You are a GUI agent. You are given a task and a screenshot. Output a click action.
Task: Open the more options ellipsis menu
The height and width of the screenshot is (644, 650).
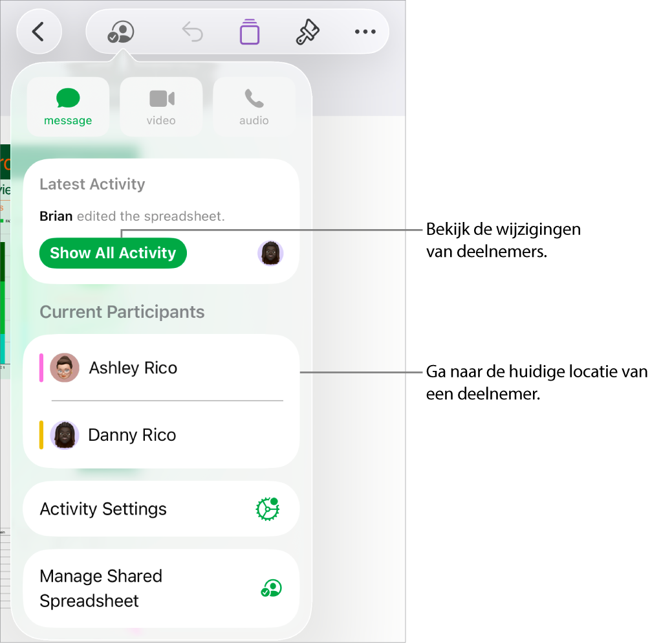pos(365,32)
